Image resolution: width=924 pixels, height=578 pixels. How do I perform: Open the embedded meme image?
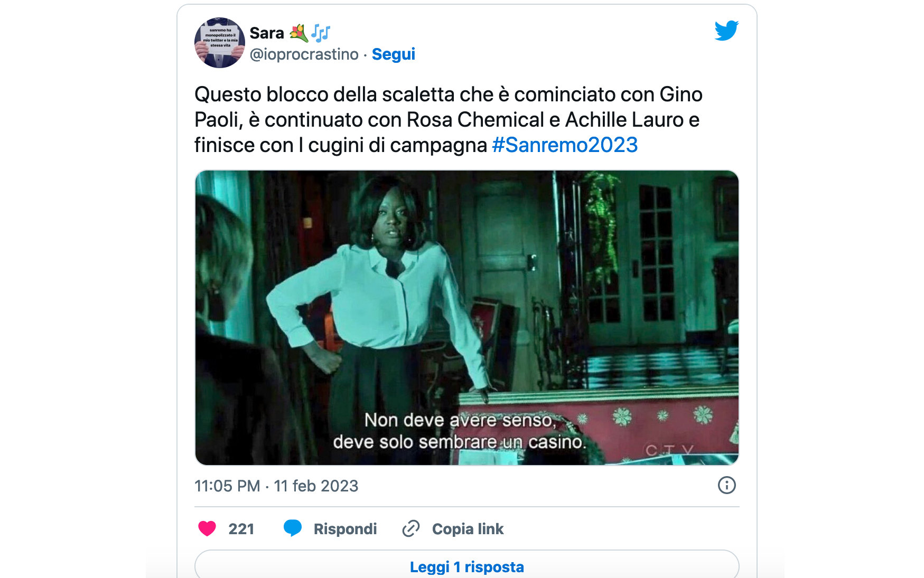coord(467,318)
